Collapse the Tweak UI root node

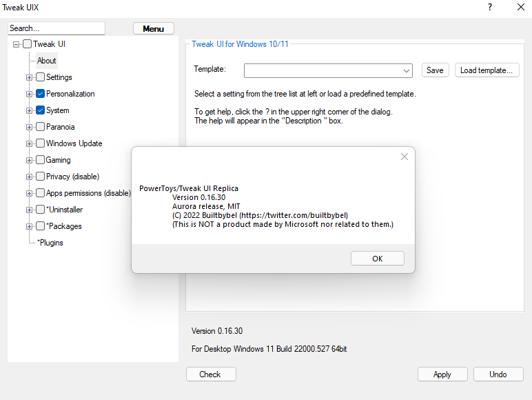pos(16,44)
